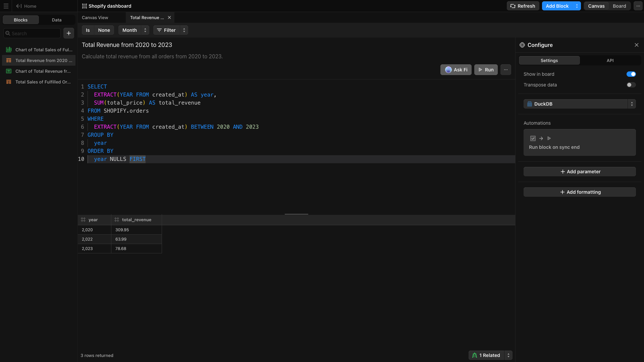
Task: Click the panel resize handle above the results table
Action: point(297,214)
